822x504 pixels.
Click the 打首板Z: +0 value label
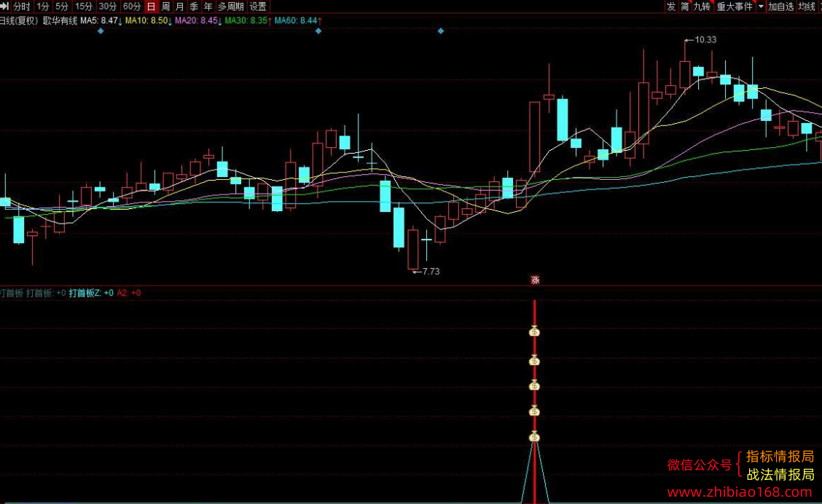[91, 293]
